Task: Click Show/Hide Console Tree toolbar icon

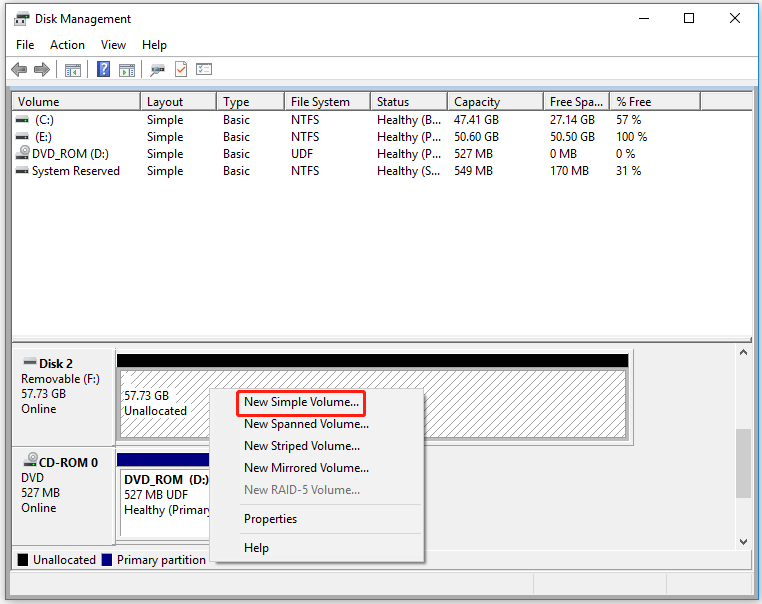Action: pyautogui.click(x=73, y=70)
